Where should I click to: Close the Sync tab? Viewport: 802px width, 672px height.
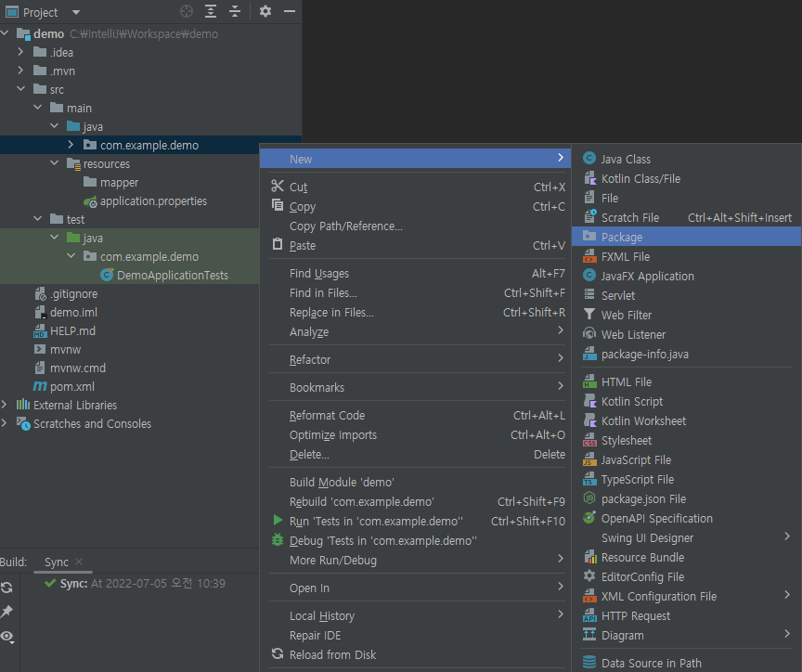point(79,562)
